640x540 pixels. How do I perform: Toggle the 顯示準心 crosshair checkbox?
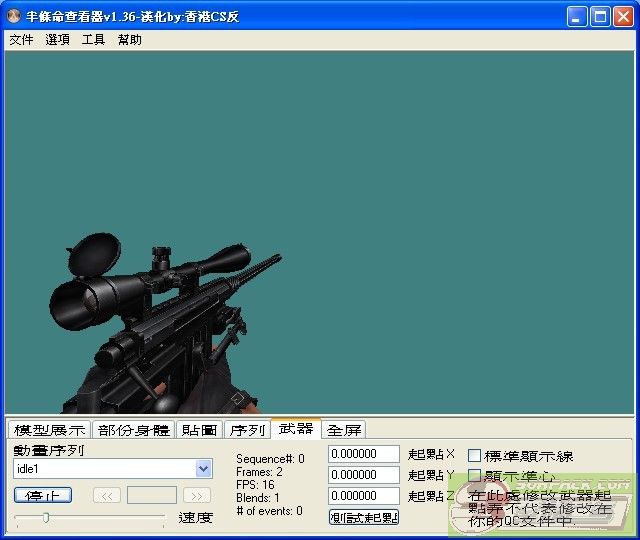(x=475, y=476)
